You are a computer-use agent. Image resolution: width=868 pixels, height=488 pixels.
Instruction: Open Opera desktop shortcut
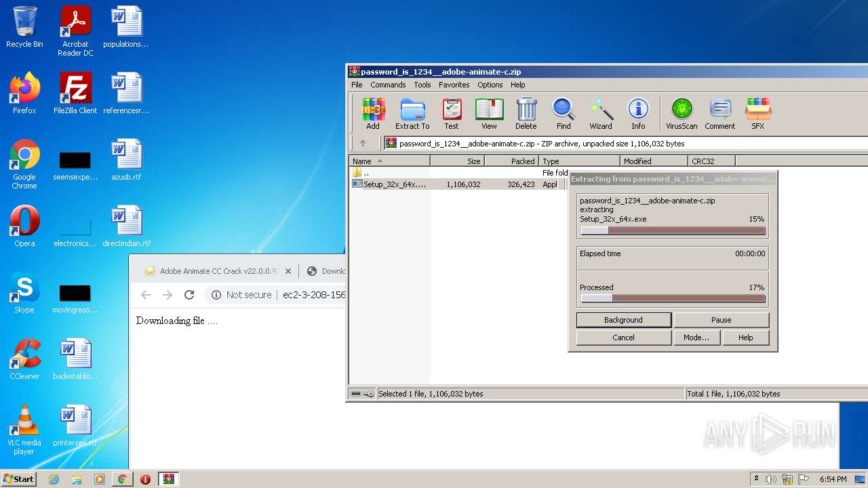pyautogui.click(x=24, y=226)
